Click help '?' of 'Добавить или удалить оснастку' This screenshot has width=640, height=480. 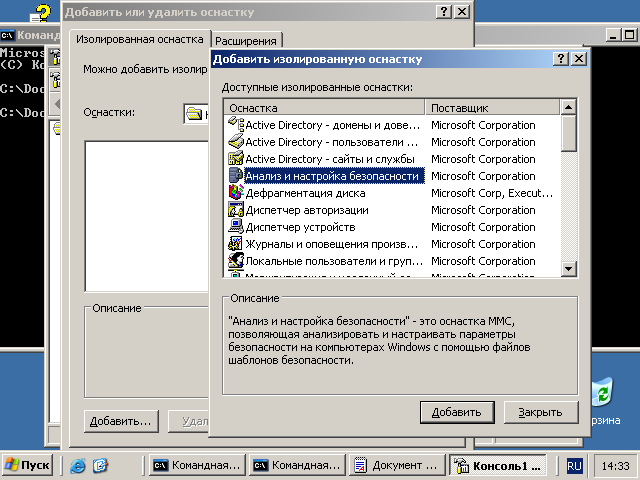[x=444, y=11]
